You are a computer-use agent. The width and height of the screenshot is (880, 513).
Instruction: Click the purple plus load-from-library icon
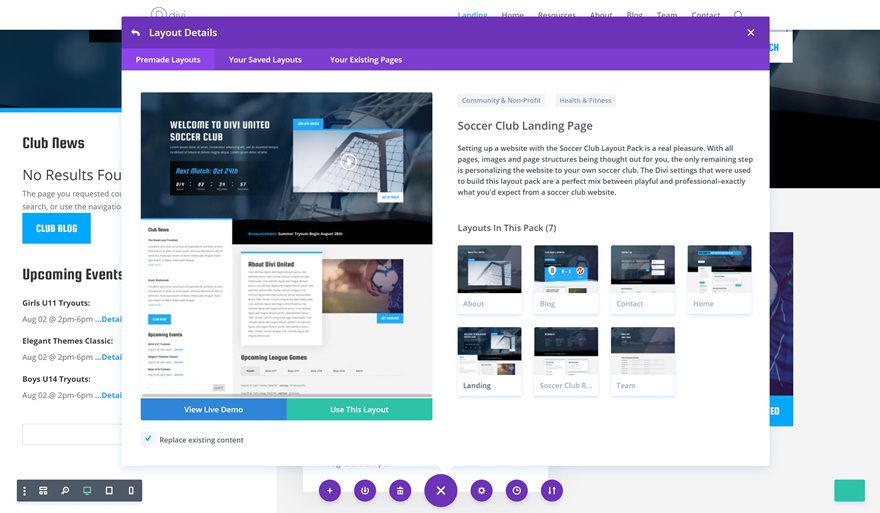click(x=330, y=491)
